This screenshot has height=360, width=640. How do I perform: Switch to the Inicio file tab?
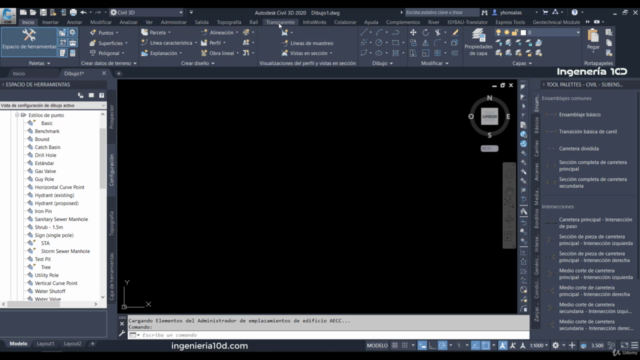(19, 73)
